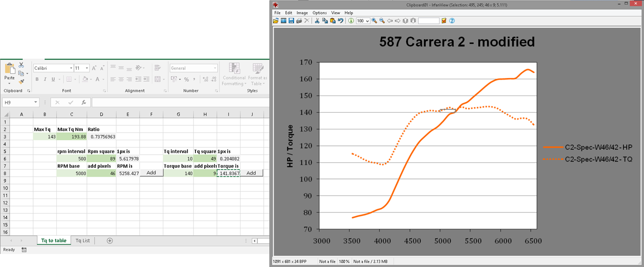Open fill color dropdown arrow in Excel
This screenshot has width=644, height=267.
tap(91, 79)
